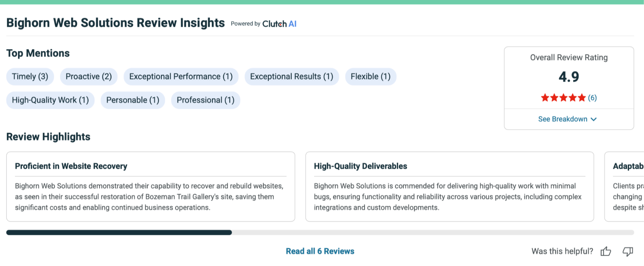Click the thumbs down icon
Screen dimensions: 644x266
tap(628, 251)
